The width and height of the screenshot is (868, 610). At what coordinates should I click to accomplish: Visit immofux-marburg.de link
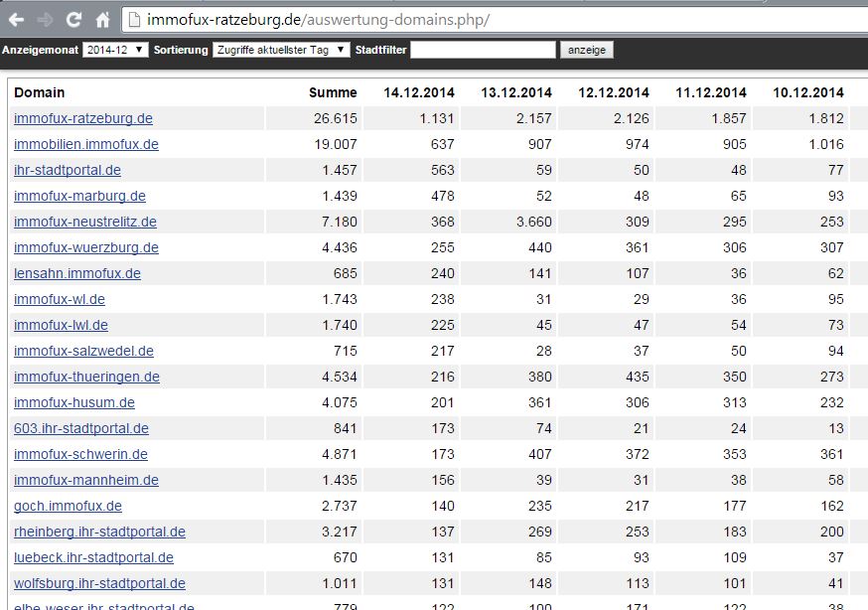coord(79,196)
